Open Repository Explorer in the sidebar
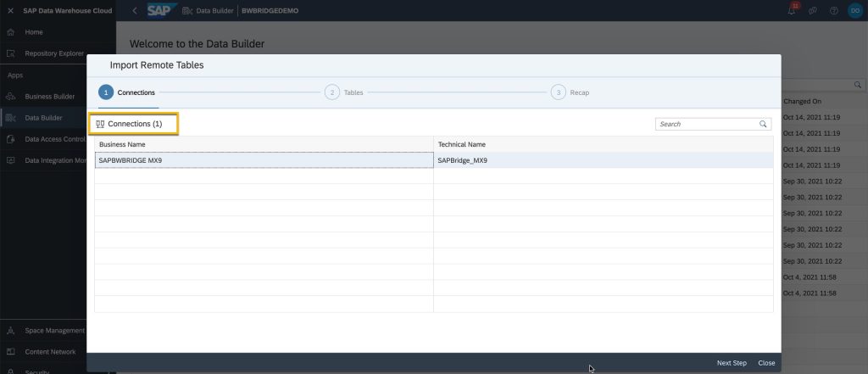Viewport: 868px width, 374px height. 54,53
